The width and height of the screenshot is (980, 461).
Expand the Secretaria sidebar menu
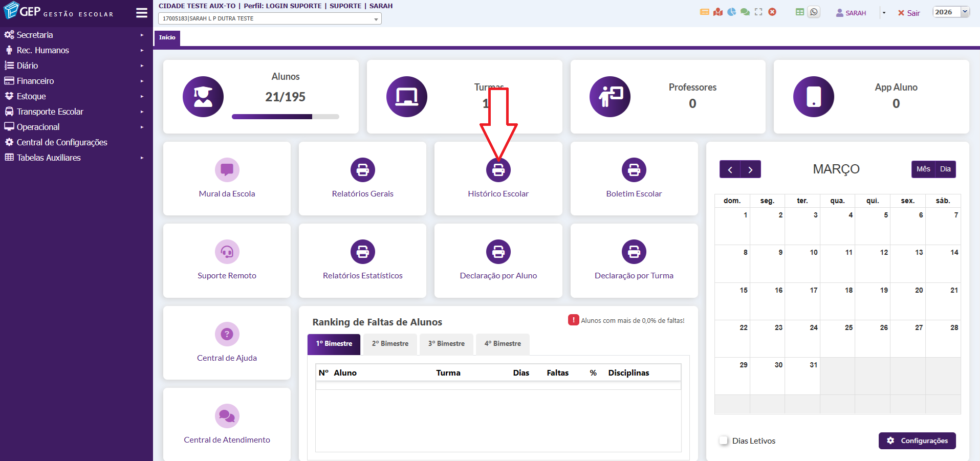[x=35, y=35]
